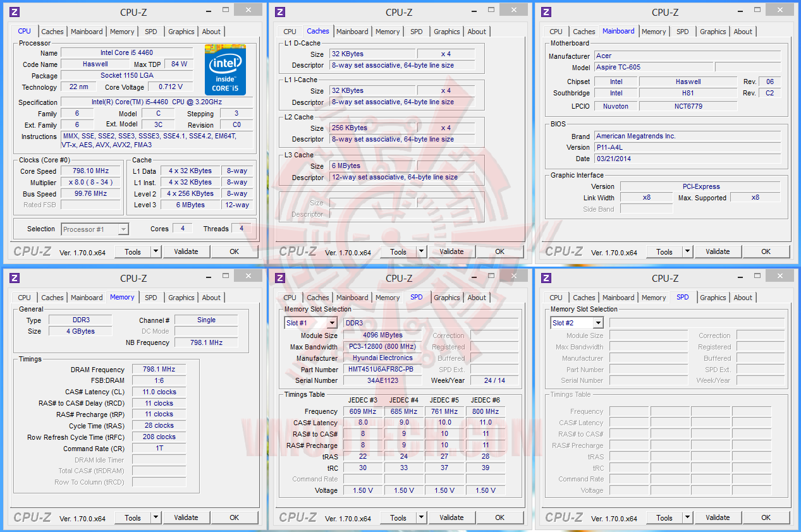Click the Row Refresh Cycle Time '208 clocks'
Screen dimensions: 801x532
click(159, 437)
